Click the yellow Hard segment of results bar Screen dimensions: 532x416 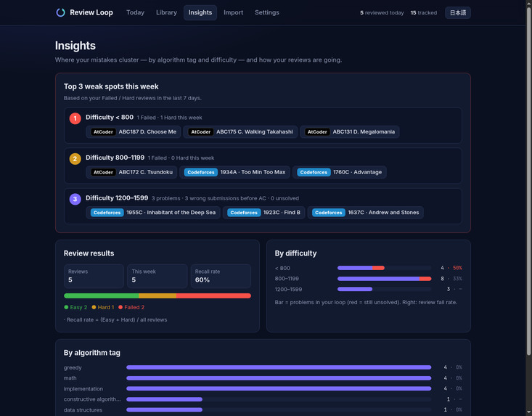(157, 296)
